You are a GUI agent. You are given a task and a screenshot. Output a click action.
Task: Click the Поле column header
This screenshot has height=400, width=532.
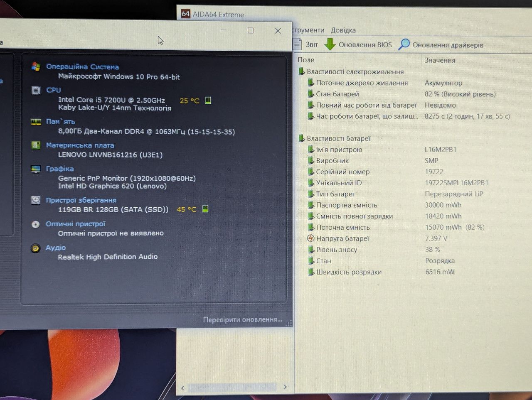coord(306,60)
